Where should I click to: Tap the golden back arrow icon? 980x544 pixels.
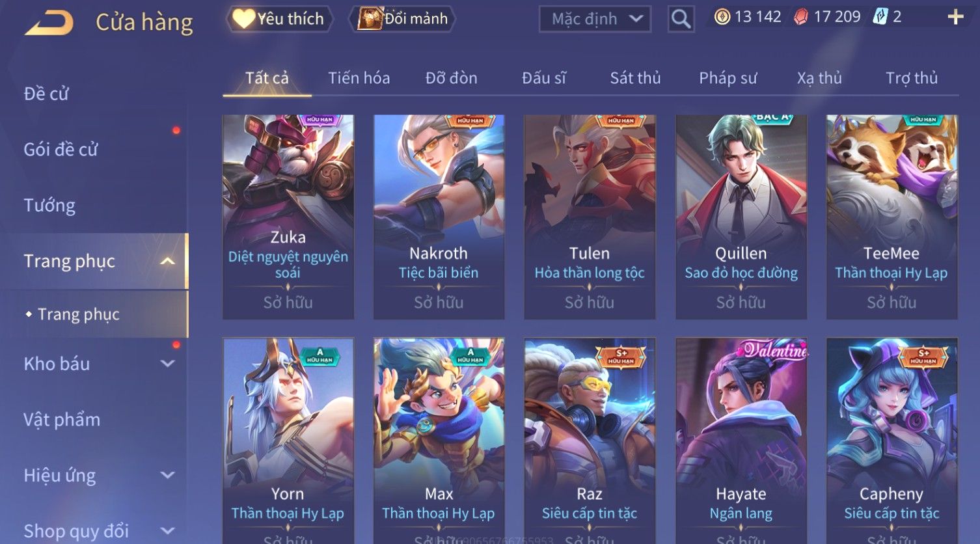49,23
